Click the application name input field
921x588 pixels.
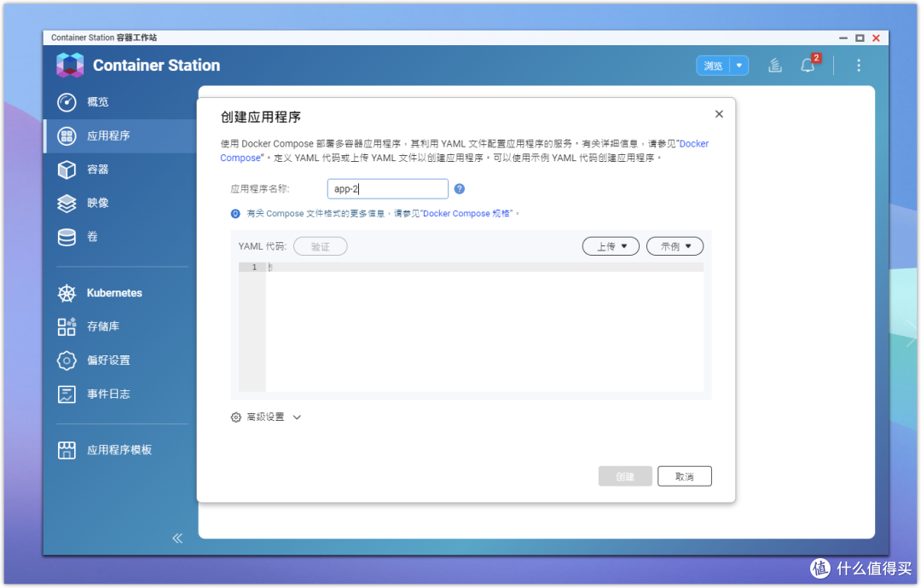pos(388,188)
